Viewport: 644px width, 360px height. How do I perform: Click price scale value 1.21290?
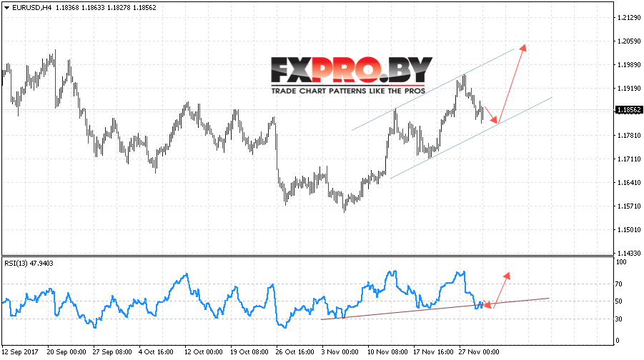[629, 18]
